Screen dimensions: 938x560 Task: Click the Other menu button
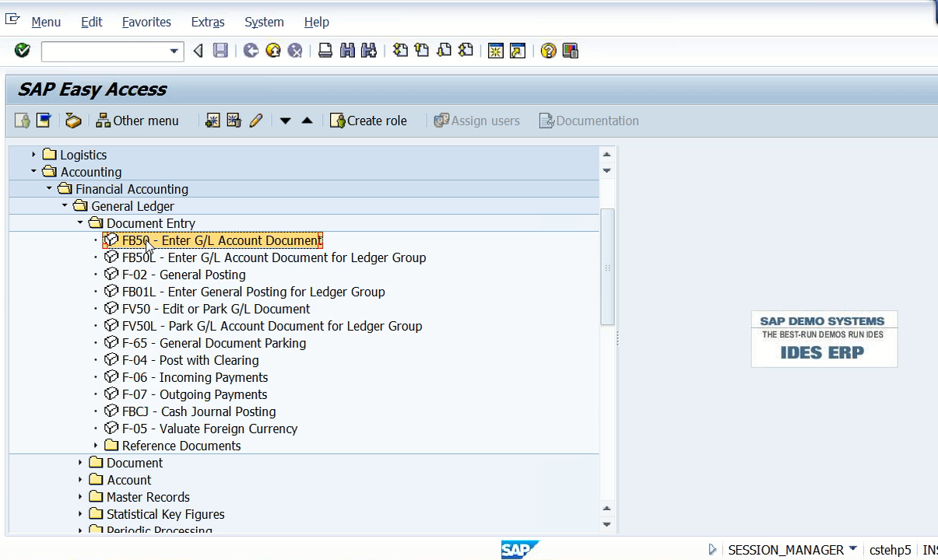pos(137,121)
